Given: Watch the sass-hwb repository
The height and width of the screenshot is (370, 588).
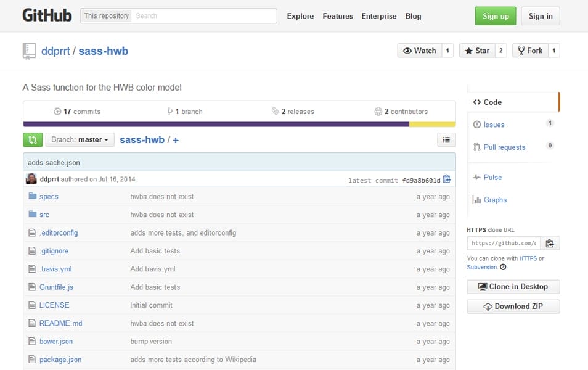Looking at the screenshot, I should coord(420,51).
